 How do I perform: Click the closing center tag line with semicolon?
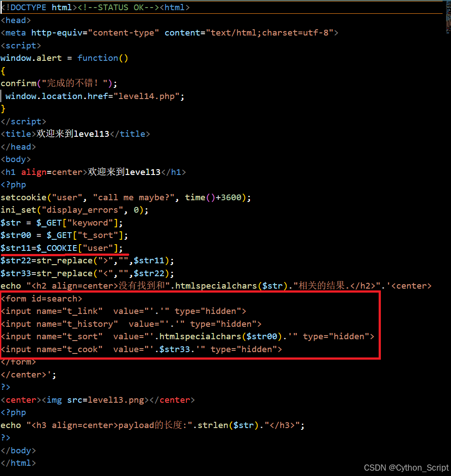coord(28,375)
